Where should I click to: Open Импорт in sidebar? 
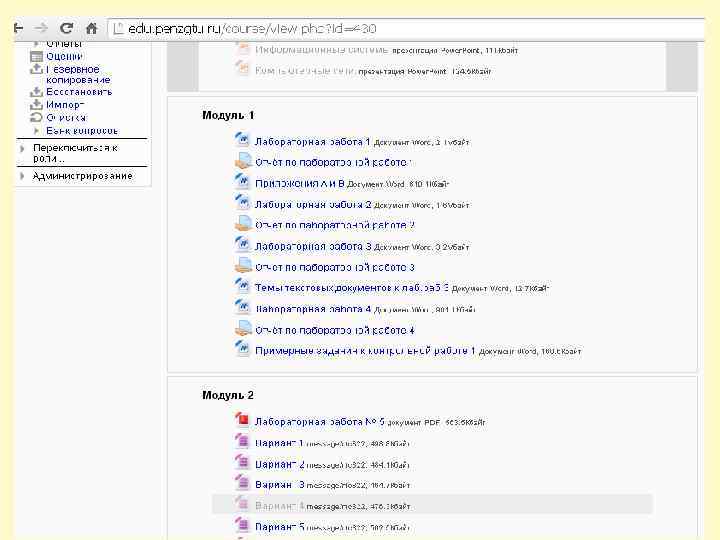click(x=65, y=105)
